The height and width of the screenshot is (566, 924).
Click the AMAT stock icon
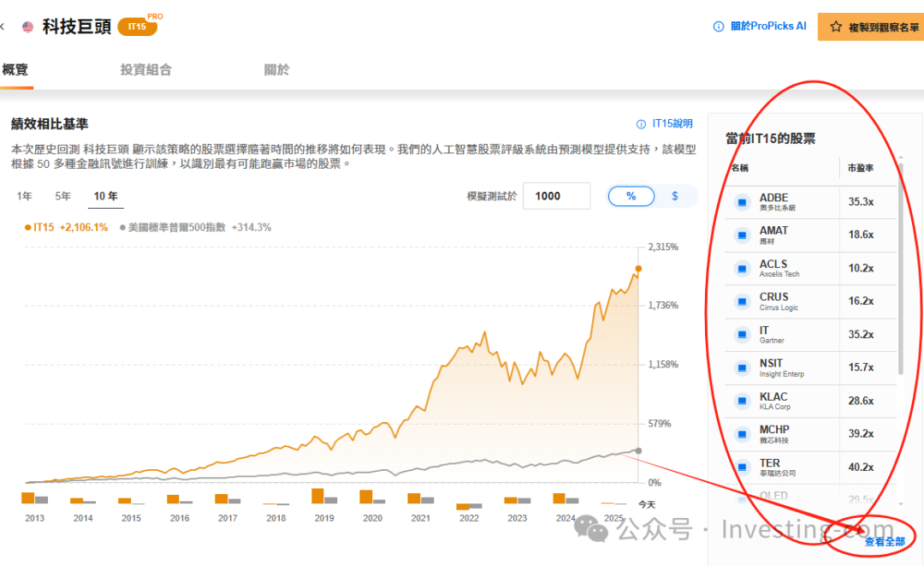click(x=742, y=235)
